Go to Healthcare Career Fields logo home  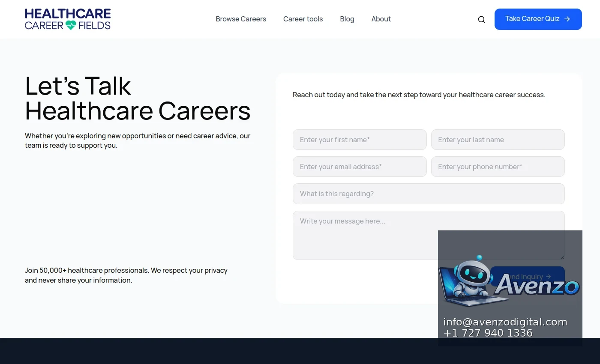tap(68, 19)
